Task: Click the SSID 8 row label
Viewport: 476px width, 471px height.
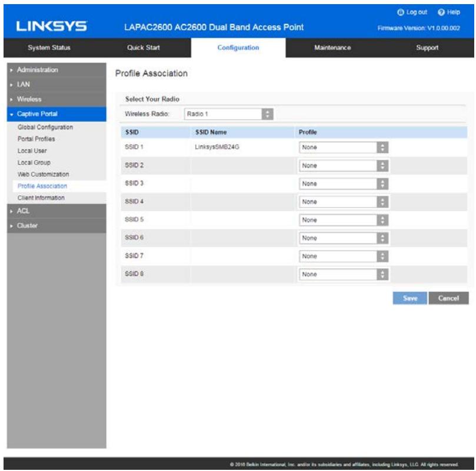Action: tap(134, 274)
